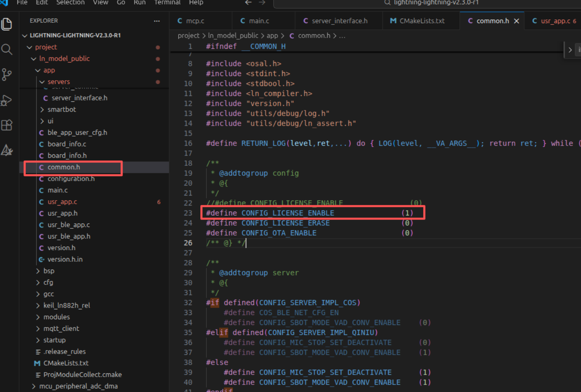Expand the cfg folder
The width and height of the screenshot is (581, 392).
(x=38, y=282)
